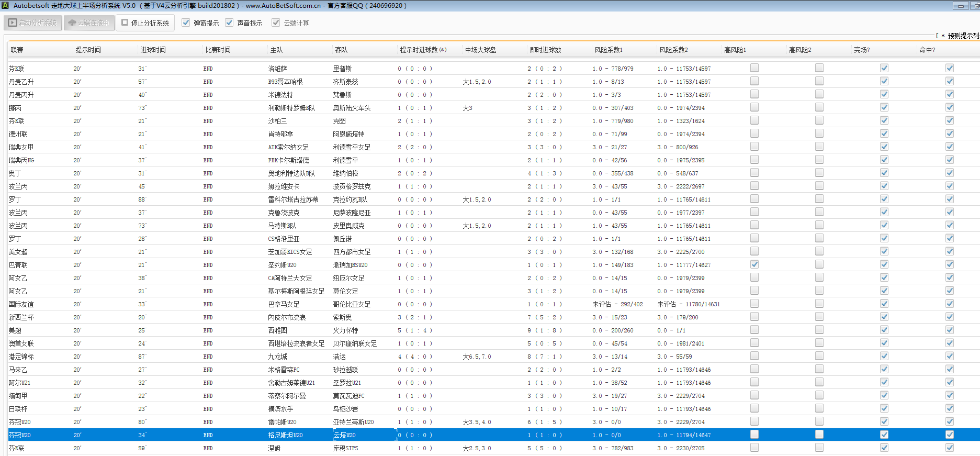Image resolution: width=980 pixels, height=456 pixels.
Task: Uncheck 高风险1 for the 圣约斯U20 row
Action: (x=754, y=264)
